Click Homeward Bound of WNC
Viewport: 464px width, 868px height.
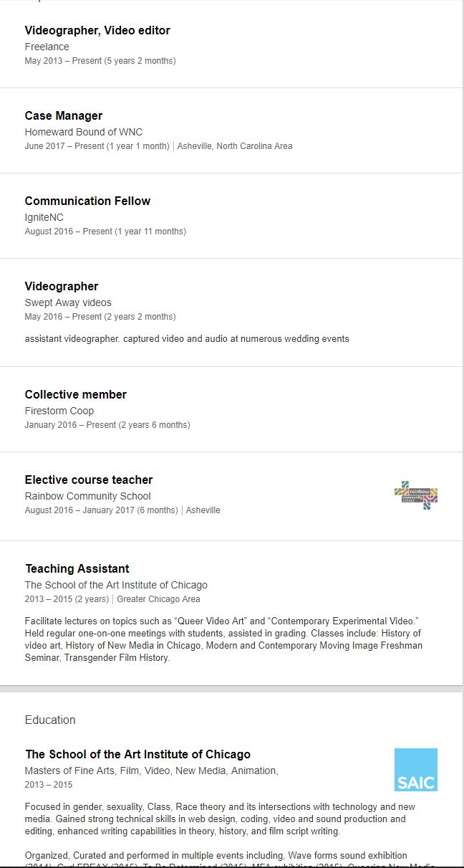[84, 132]
